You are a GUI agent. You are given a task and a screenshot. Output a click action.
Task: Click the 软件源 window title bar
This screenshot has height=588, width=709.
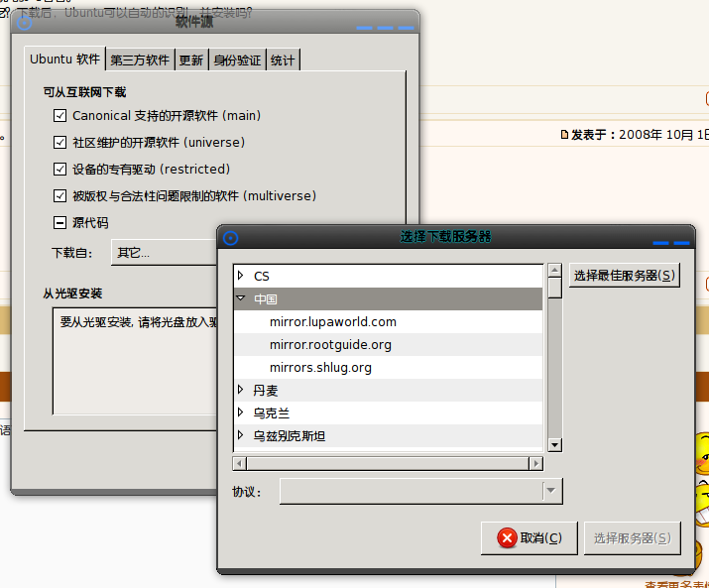[215, 22]
